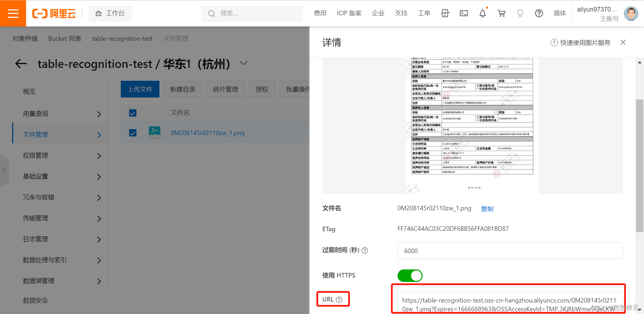Go to table-recognition-test breadcrumb
Screen dimensions: 644x314
click(122, 38)
